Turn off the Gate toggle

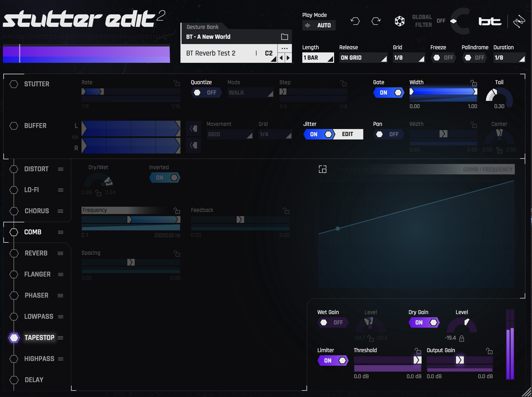pyautogui.click(x=389, y=93)
